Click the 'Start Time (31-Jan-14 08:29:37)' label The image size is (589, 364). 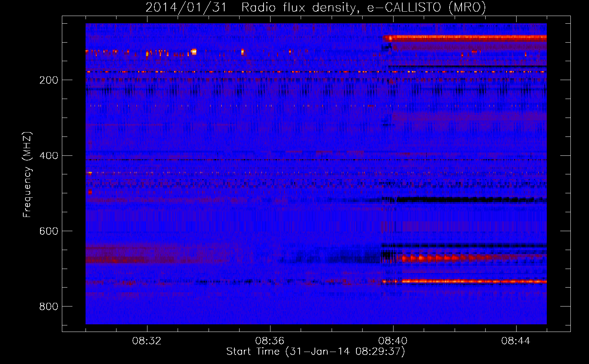point(316,352)
